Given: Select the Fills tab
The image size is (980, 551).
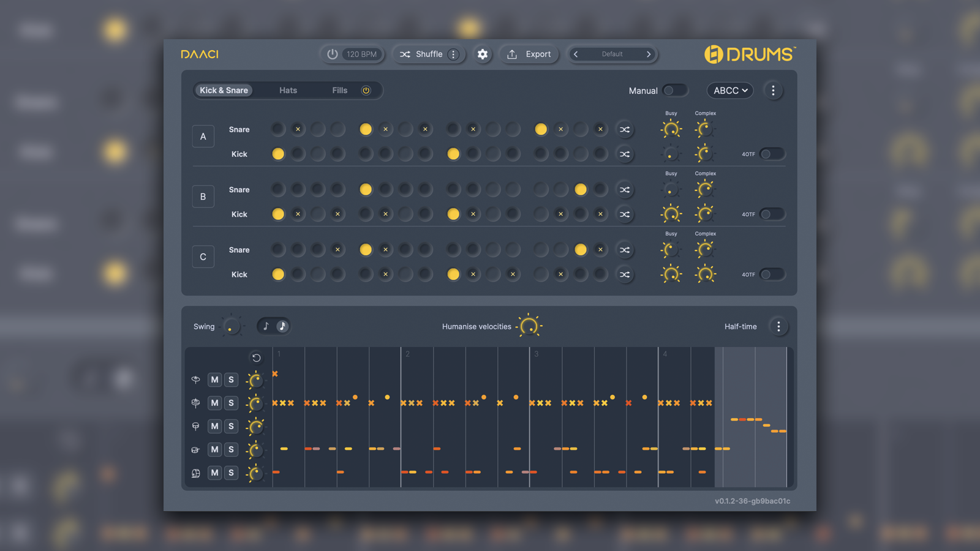Looking at the screenshot, I should point(339,90).
